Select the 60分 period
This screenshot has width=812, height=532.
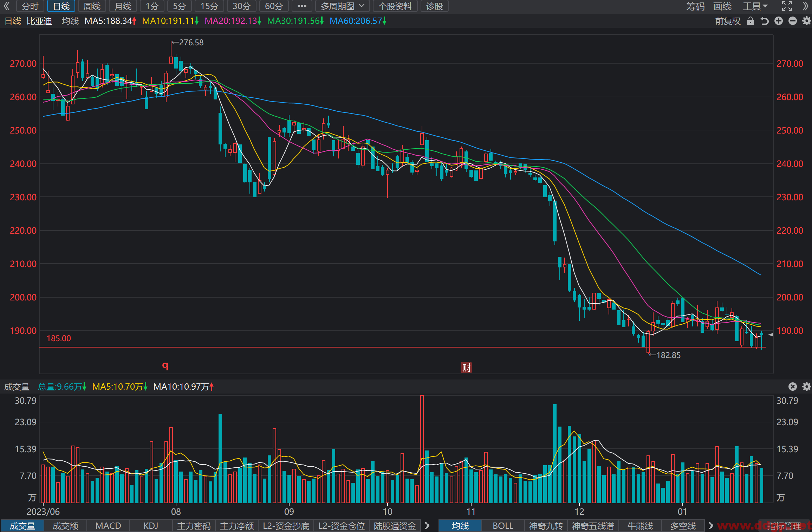[274, 6]
